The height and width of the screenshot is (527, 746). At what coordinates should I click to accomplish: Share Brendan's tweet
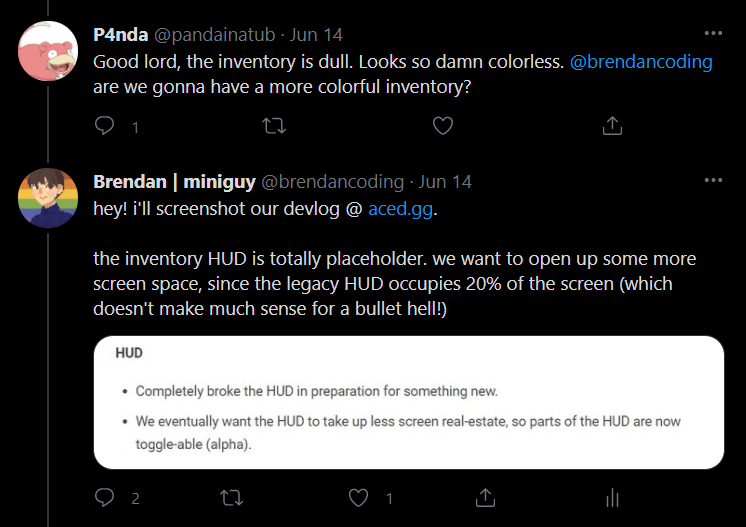[485, 497]
